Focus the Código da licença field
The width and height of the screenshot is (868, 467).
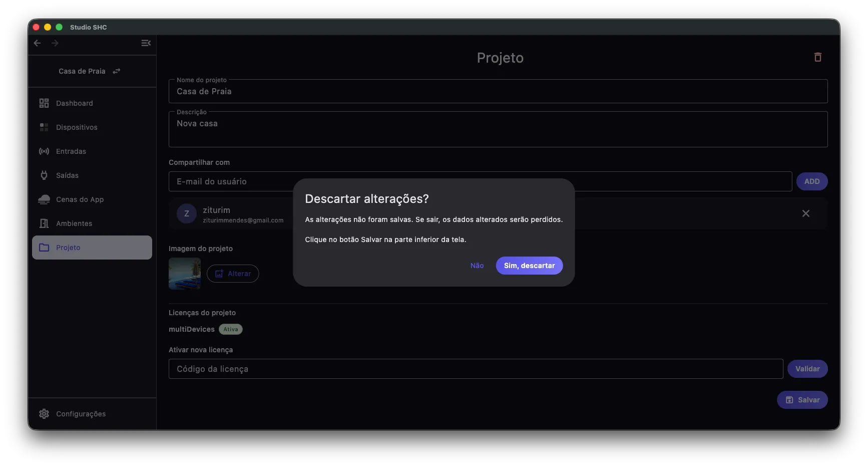coord(476,369)
